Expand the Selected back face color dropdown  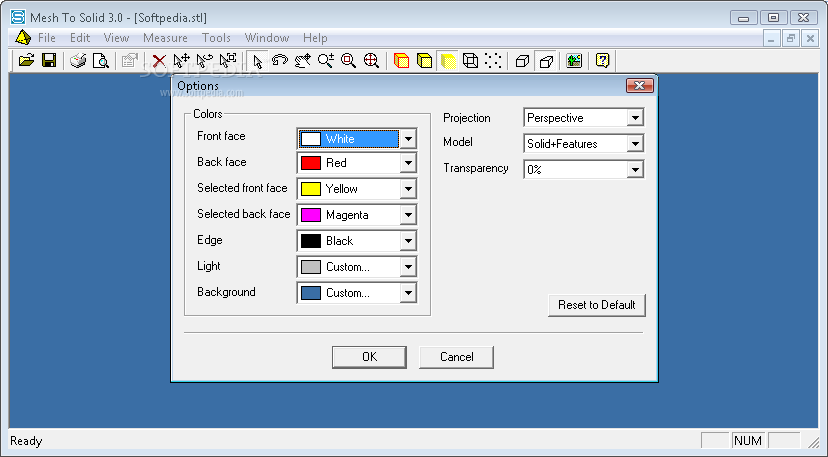[x=408, y=214]
